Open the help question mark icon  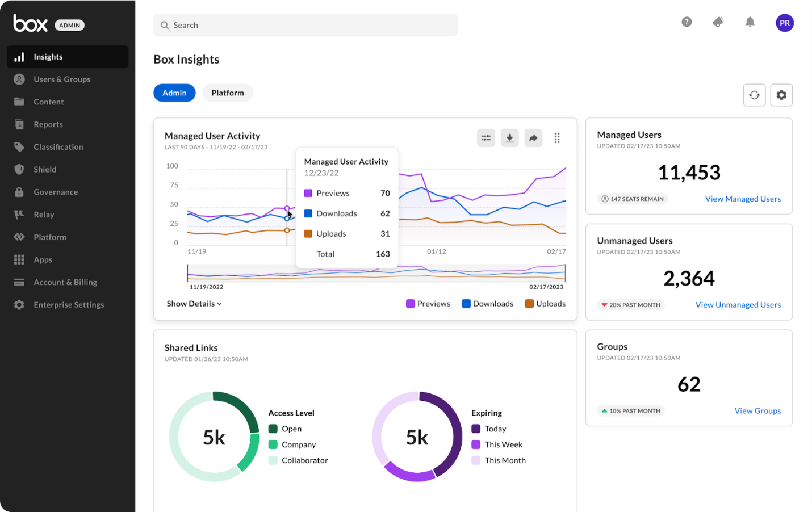[687, 22]
